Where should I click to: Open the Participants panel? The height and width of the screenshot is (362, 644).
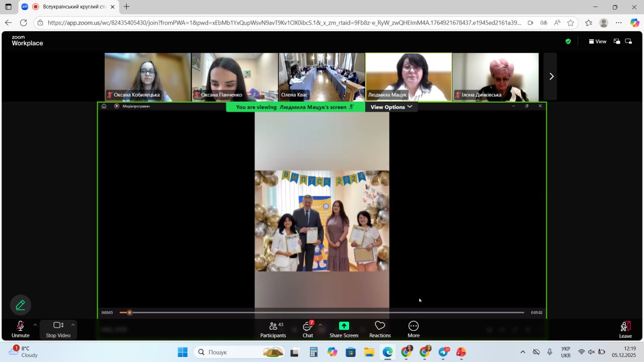click(x=273, y=329)
